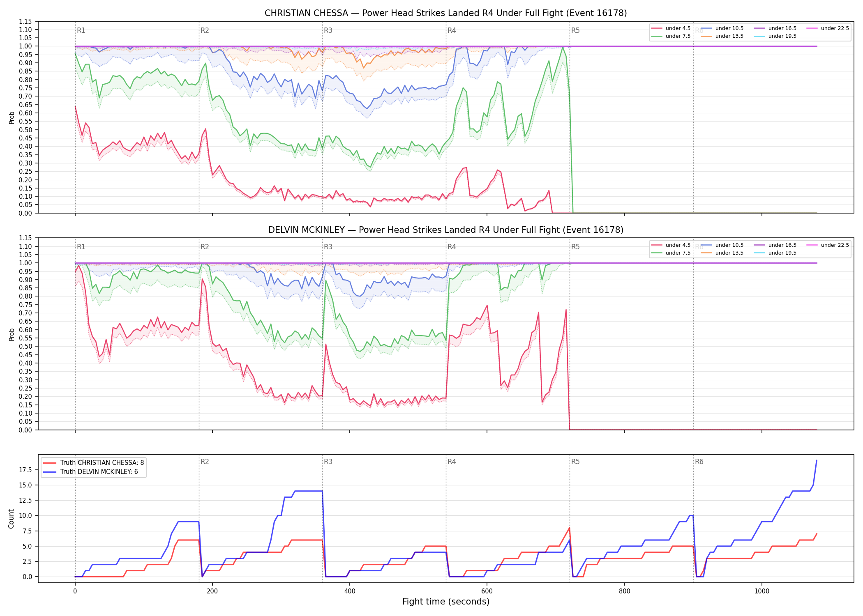The width and height of the screenshot is (863, 616).
Task: Click 'Truth CHRISTIAN CHESSA: 8' legend entry
Action: (x=94, y=463)
